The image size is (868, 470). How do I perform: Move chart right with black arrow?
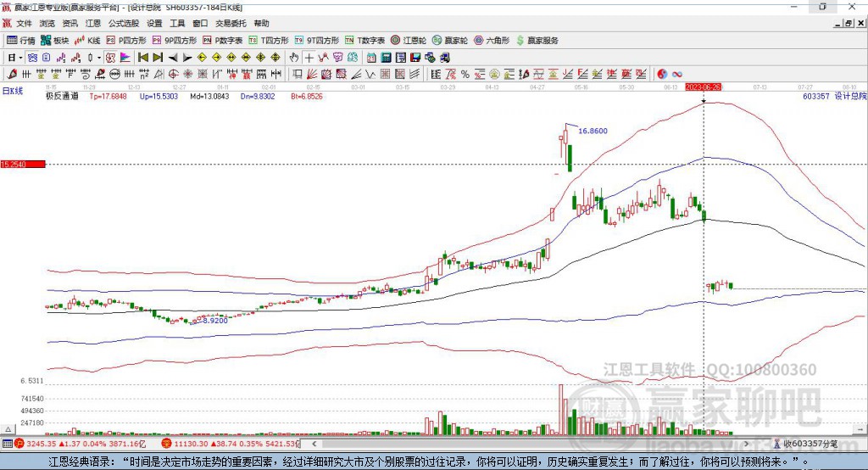pos(187,58)
